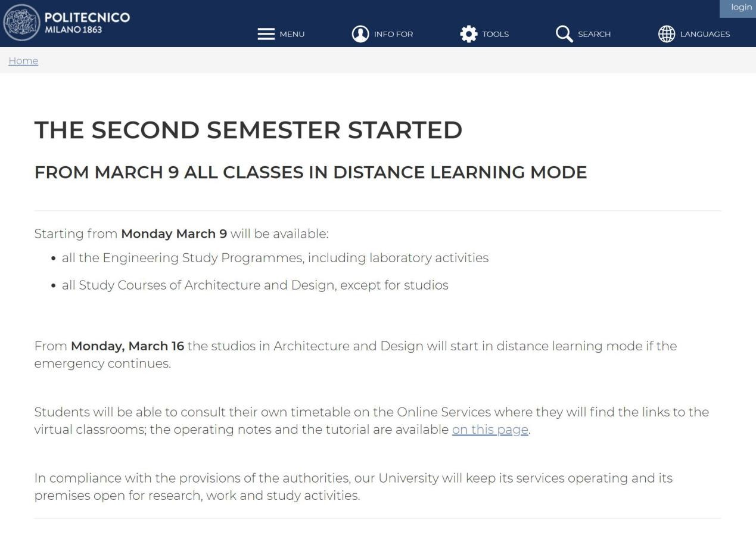Open the SEARCH label in navigation
756x535 pixels.
coord(594,34)
